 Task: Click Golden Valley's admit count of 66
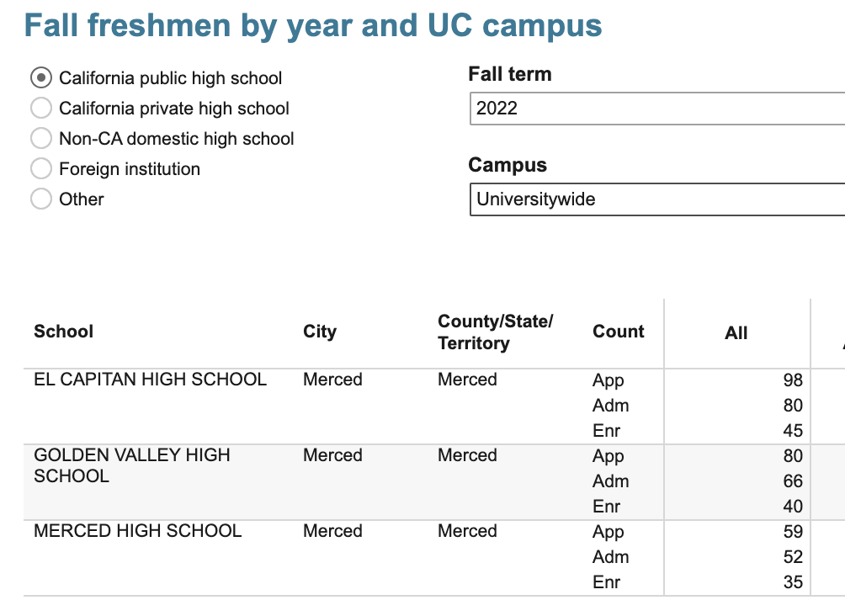pos(792,481)
